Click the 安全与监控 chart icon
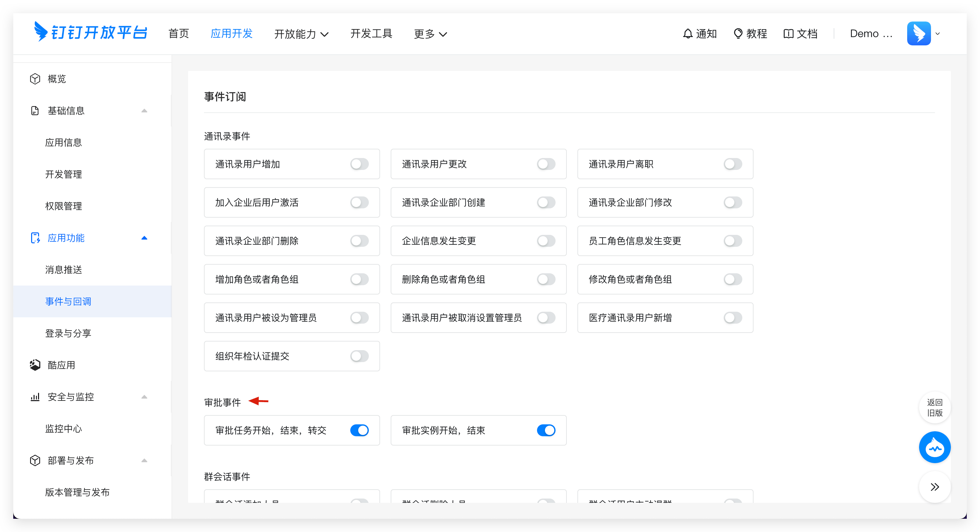 (35, 397)
